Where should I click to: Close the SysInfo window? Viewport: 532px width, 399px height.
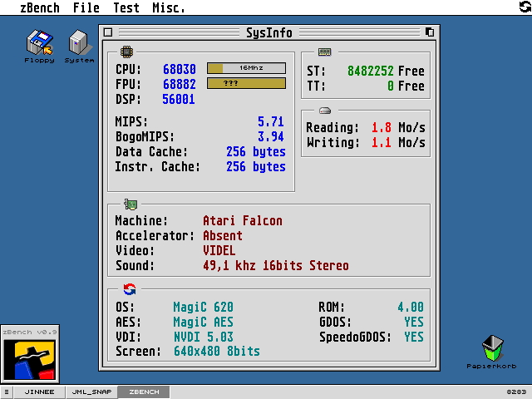108,32
